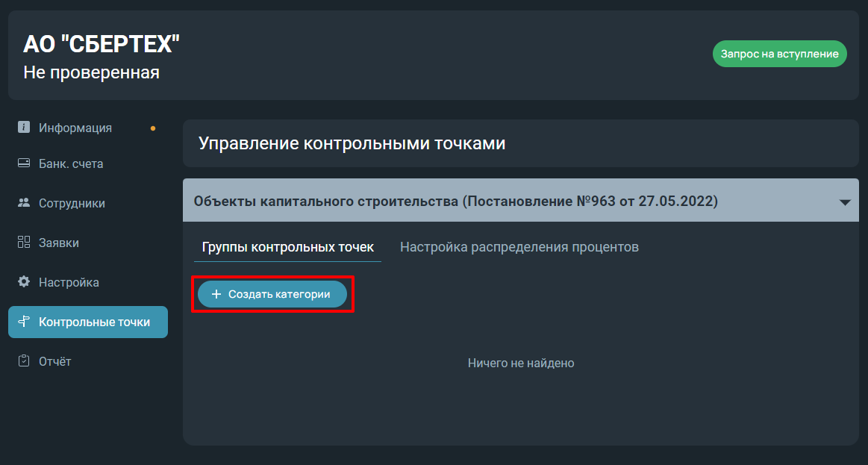
Task: Click the Информация info icon in sidebar
Action: (x=24, y=128)
